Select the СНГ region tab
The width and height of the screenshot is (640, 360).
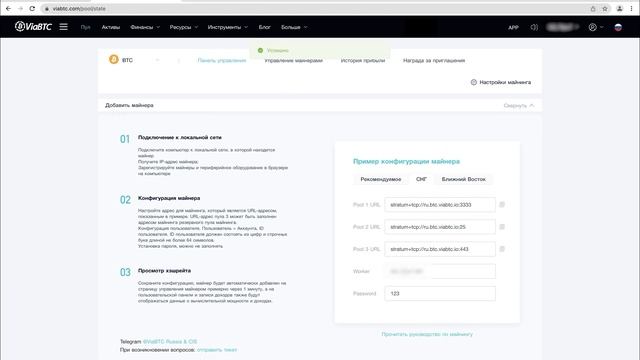coord(421,179)
